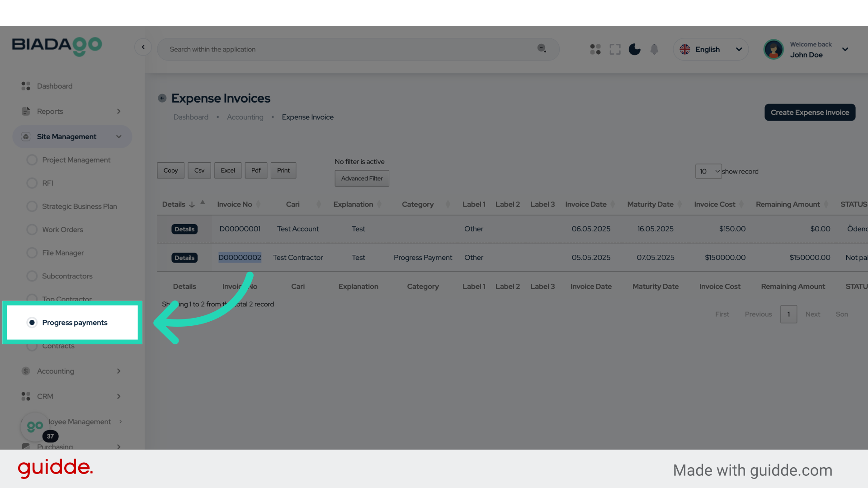Click the Reports document icon
Screen dimensions: 868x488
coord(25,111)
